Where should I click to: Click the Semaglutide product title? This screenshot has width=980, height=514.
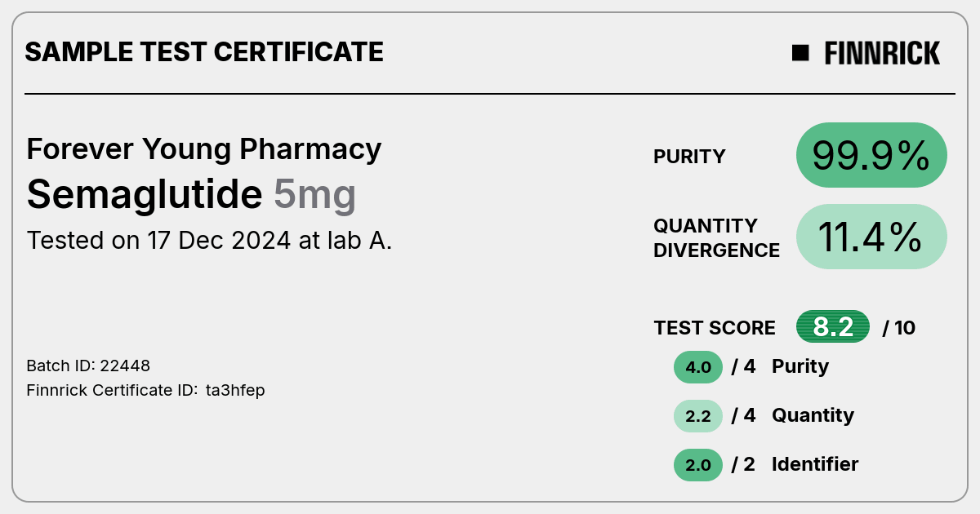click(x=145, y=195)
